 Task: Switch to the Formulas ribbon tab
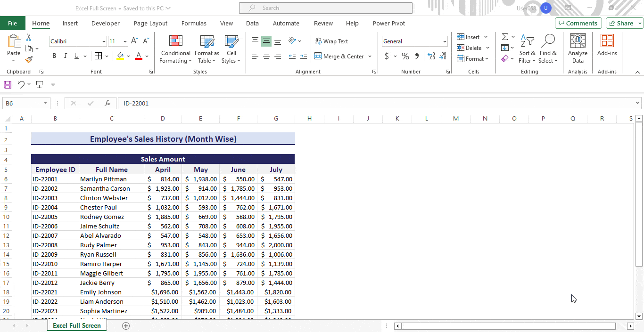click(194, 24)
